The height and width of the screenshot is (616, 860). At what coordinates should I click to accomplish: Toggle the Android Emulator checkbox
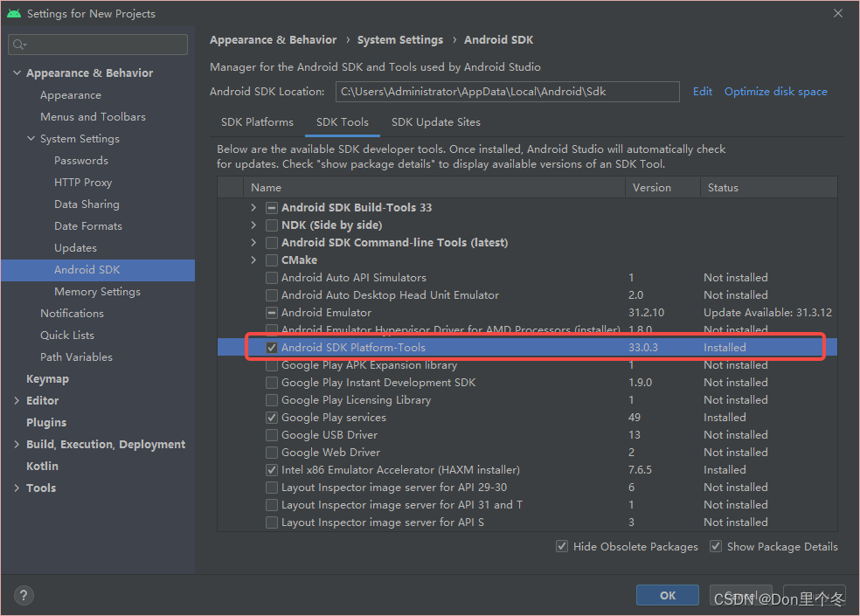(272, 313)
